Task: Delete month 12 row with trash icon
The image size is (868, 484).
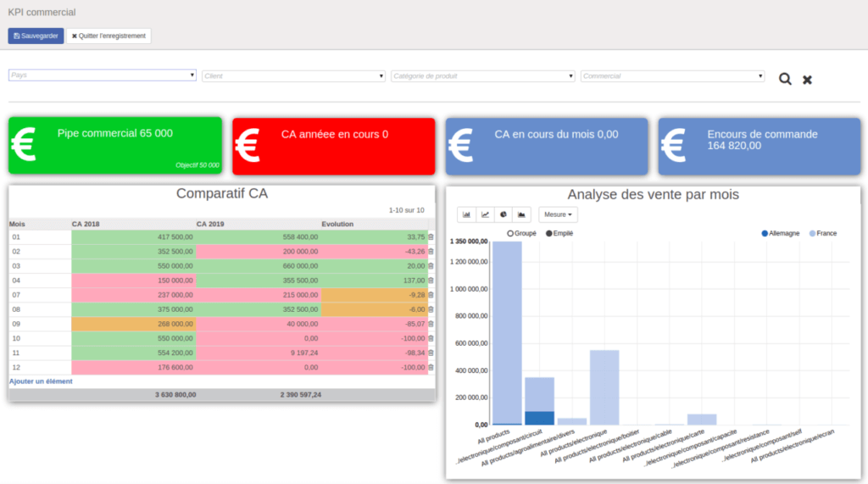Action: (x=431, y=367)
